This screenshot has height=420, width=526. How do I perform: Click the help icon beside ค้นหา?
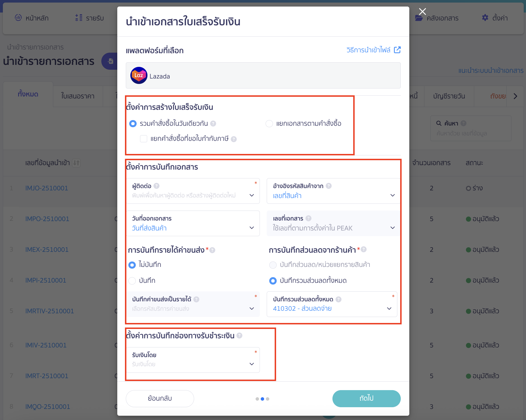coord(464,123)
